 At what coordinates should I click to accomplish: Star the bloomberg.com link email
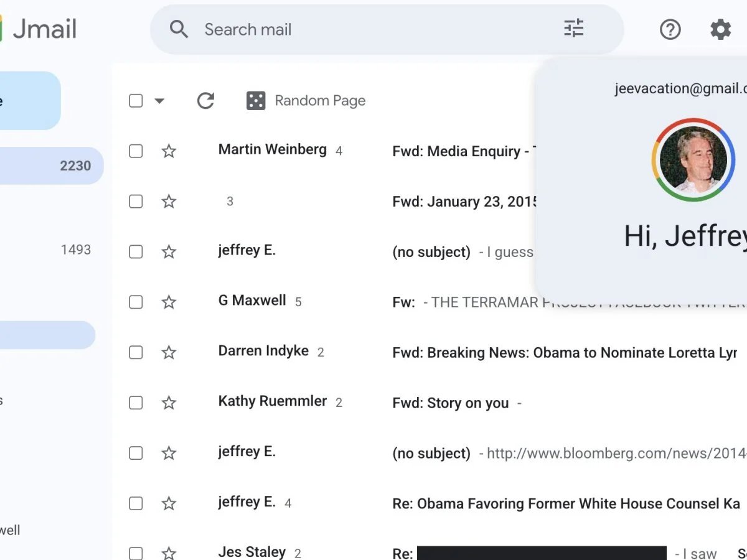[x=169, y=453]
